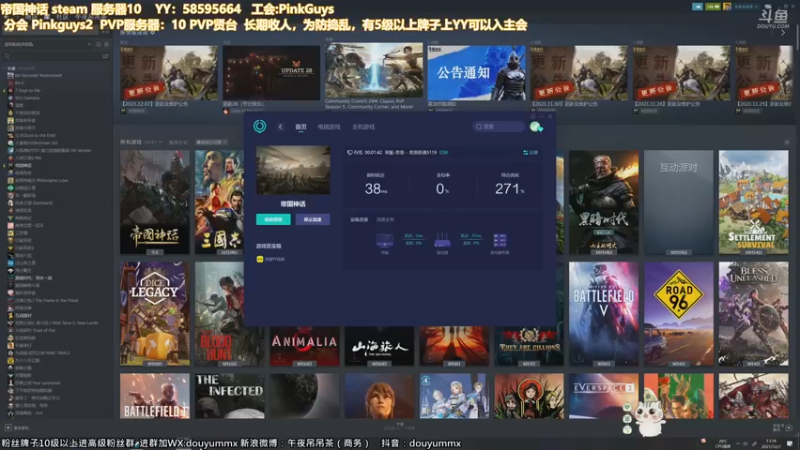Click the play-ready filter icon in Steam sidebar
The width and height of the screenshot is (800, 450).
tap(106, 44)
